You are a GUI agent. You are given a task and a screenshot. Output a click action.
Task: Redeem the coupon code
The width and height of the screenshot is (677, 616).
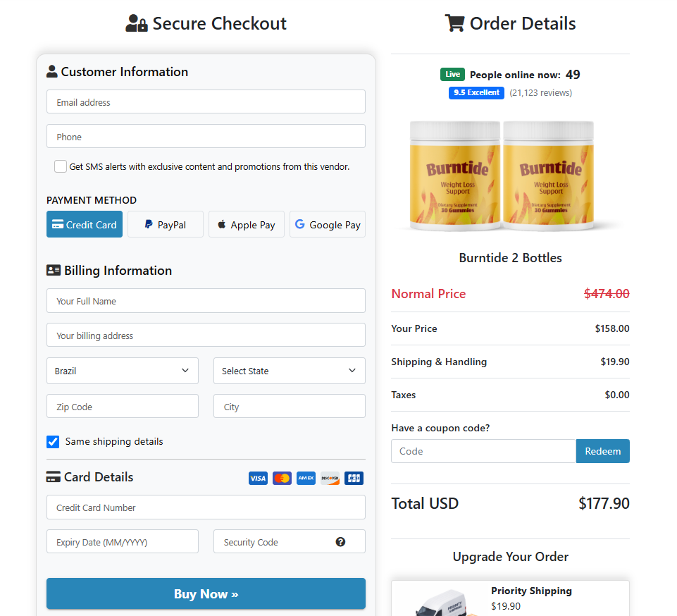(x=603, y=451)
